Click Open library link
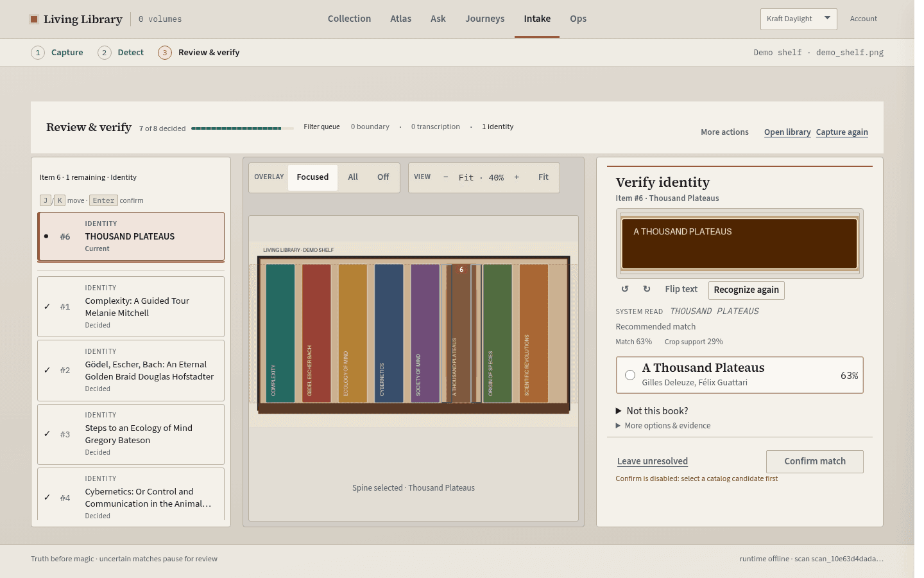924x578 pixels. (787, 132)
